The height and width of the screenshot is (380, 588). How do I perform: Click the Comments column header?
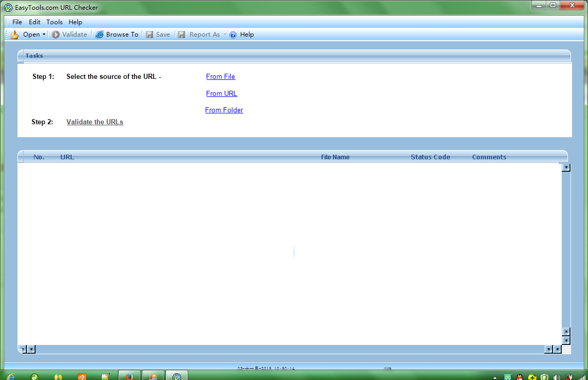coord(489,157)
